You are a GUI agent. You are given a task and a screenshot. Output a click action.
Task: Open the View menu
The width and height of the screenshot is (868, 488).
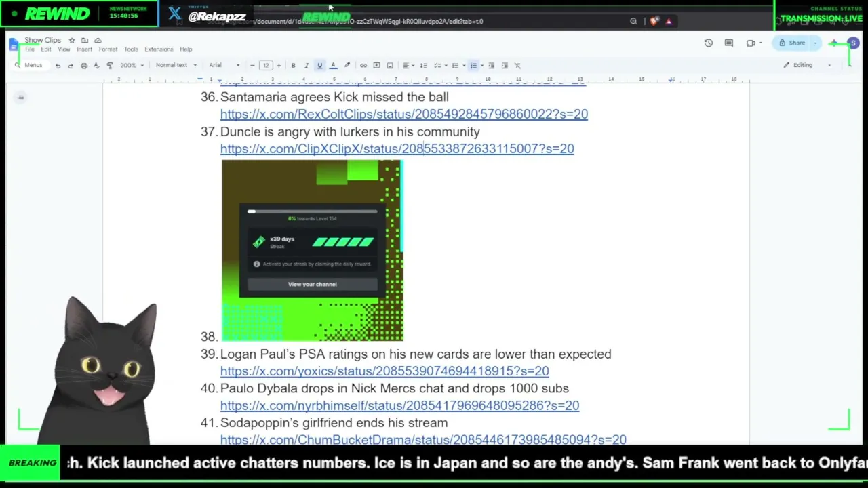pyautogui.click(x=64, y=49)
